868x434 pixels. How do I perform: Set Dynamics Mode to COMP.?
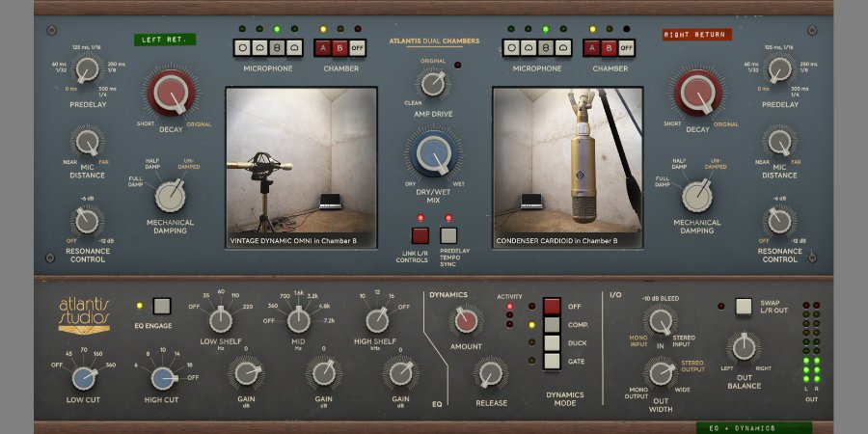pos(552,325)
